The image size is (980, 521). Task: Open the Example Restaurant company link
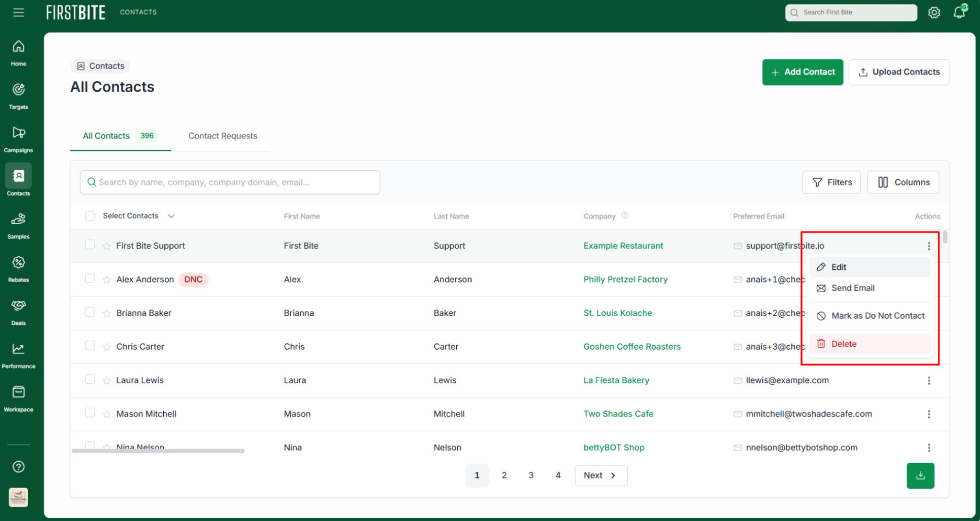click(x=623, y=246)
